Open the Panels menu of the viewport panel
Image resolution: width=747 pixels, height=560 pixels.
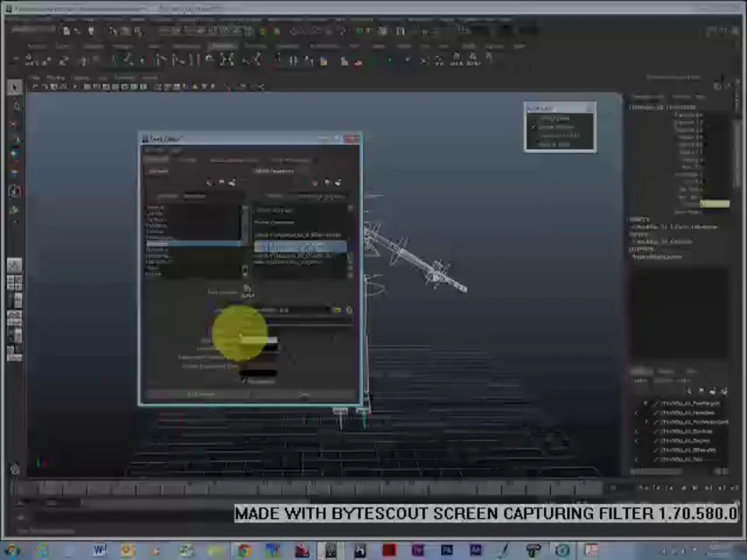pos(149,77)
